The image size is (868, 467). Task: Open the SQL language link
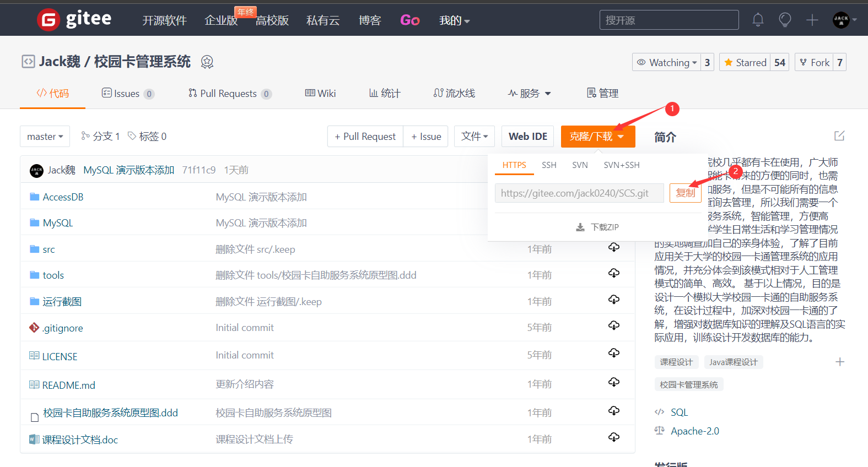tap(679, 412)
